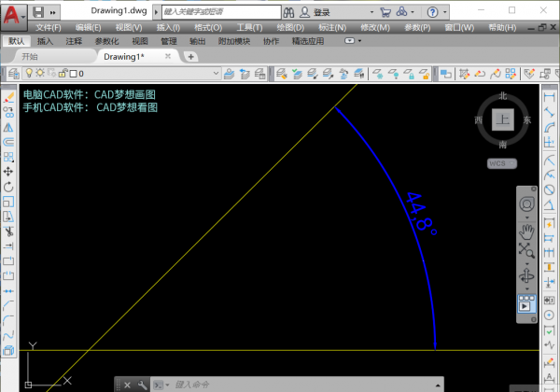This screenshot has width=560, height=392.
Task: Select the Erase tool in left toolbar
Action: coord(8,97)
